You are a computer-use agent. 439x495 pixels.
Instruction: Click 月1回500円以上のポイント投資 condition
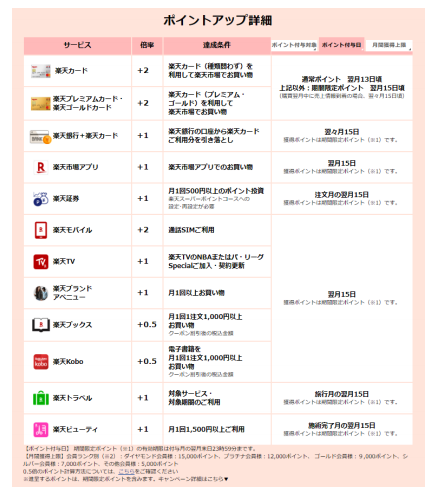216,191
